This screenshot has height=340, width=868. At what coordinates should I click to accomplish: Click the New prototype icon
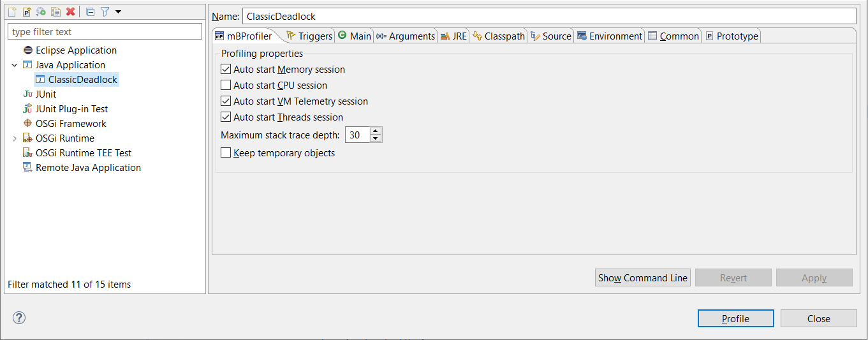(26, 11)
